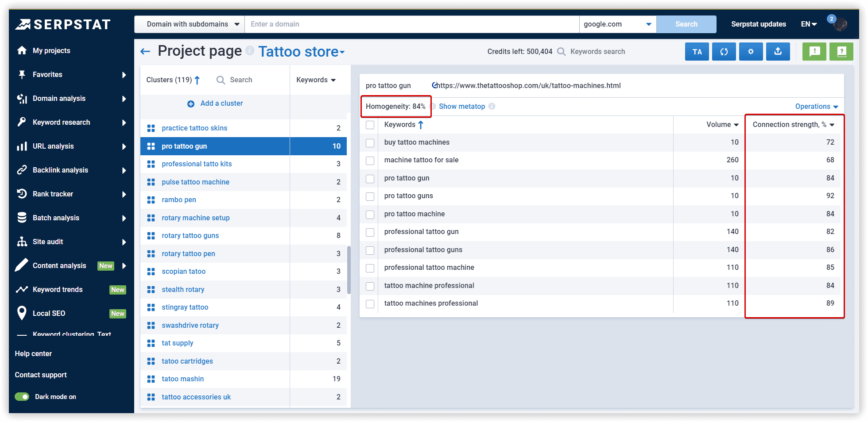
Task: Open cluster settings via the gear icon
Action: coord(751,51)
